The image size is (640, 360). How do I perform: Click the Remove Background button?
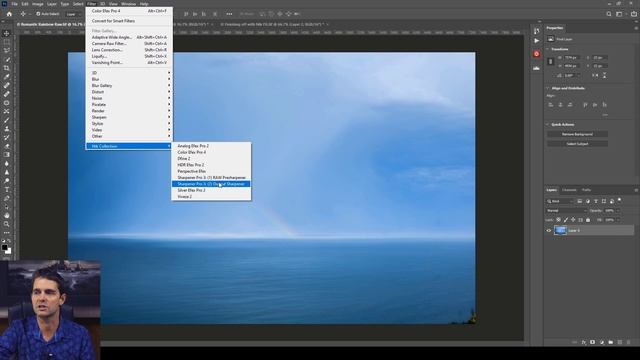(x=577, y=134)
